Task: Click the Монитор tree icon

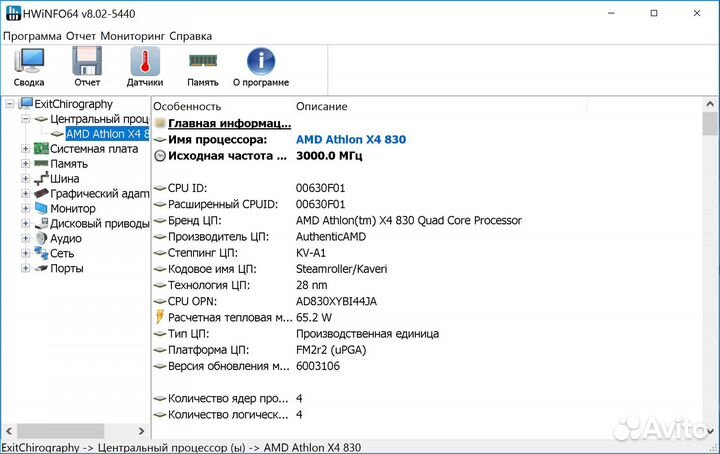Action: click(41, 208)
